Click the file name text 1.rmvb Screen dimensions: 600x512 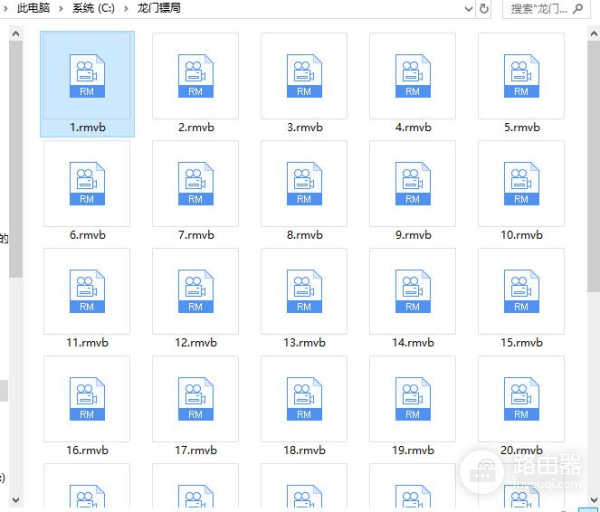[87, 127]
